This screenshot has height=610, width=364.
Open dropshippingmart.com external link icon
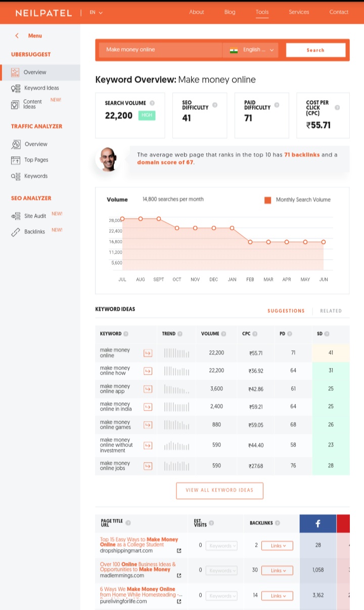[179, 551]
